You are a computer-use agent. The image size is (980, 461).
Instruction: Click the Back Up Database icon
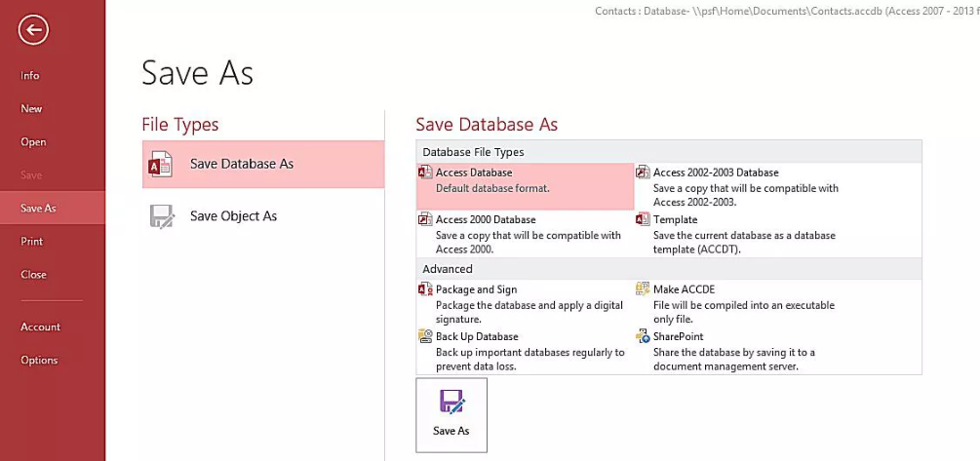(x=425, y=336)
